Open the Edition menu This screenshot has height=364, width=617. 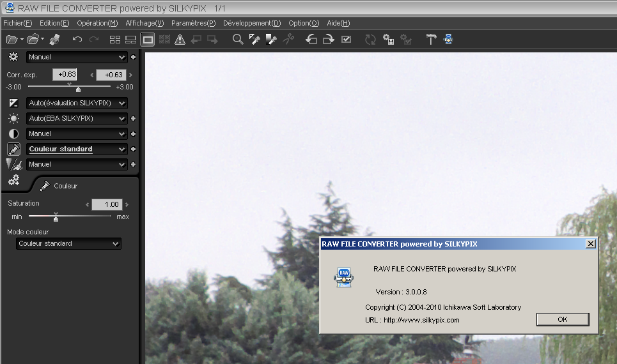coord(54,23)
